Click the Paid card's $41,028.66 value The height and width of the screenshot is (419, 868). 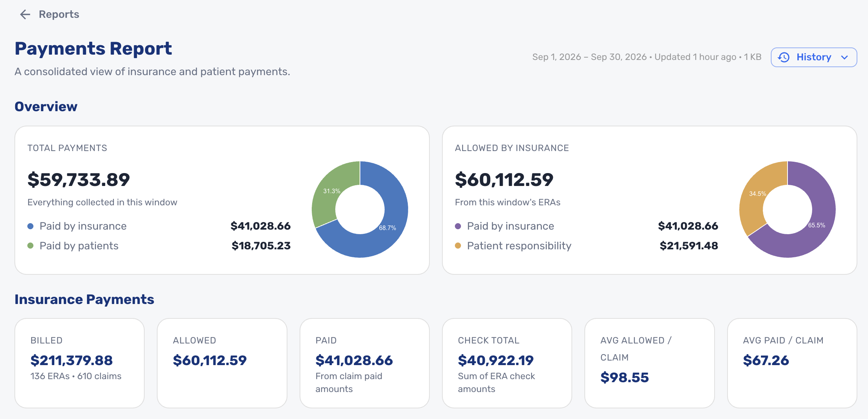pyautogui.click(x=354, y=360)
